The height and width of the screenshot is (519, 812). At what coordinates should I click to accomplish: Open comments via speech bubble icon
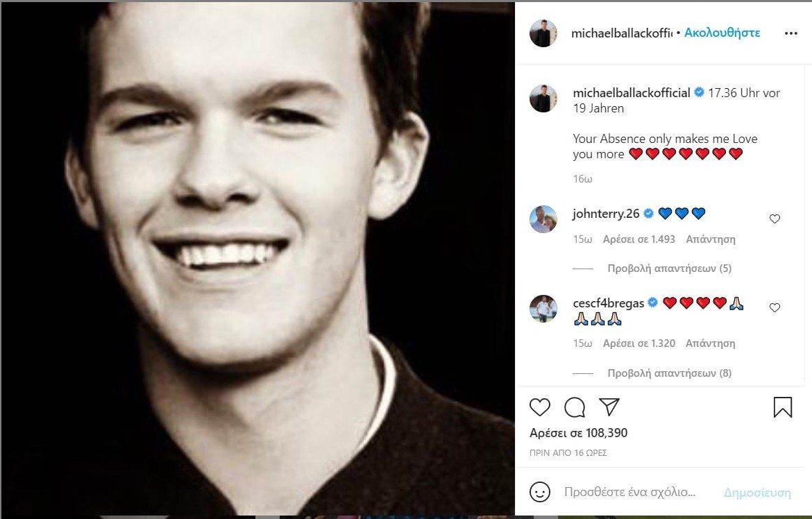574,407
